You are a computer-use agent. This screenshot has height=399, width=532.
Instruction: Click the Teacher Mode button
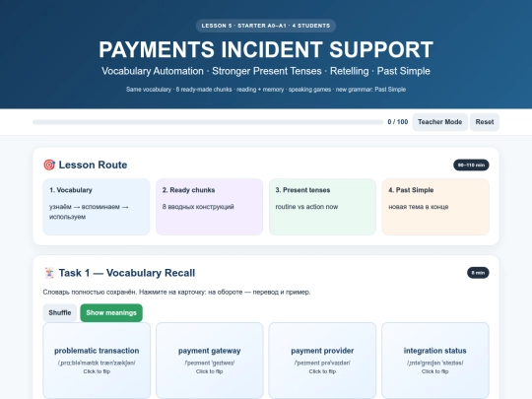[439, 122]
